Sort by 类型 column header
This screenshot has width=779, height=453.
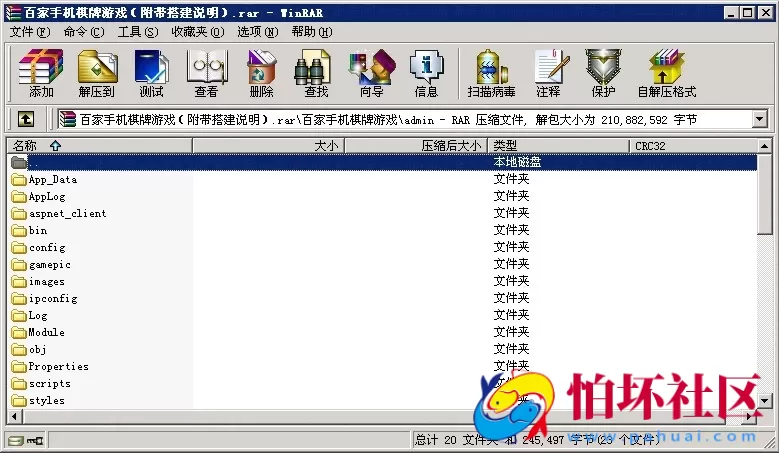(x=559, y=146)
